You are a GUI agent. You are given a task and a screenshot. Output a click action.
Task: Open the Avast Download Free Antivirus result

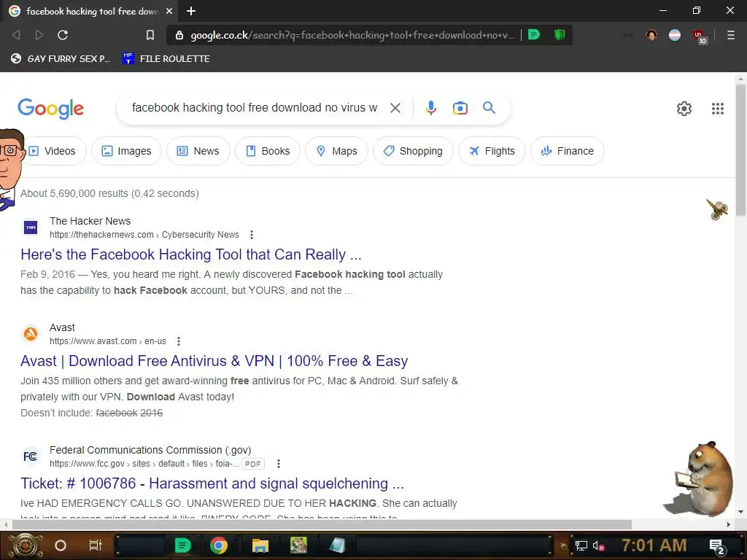point(214,361)
